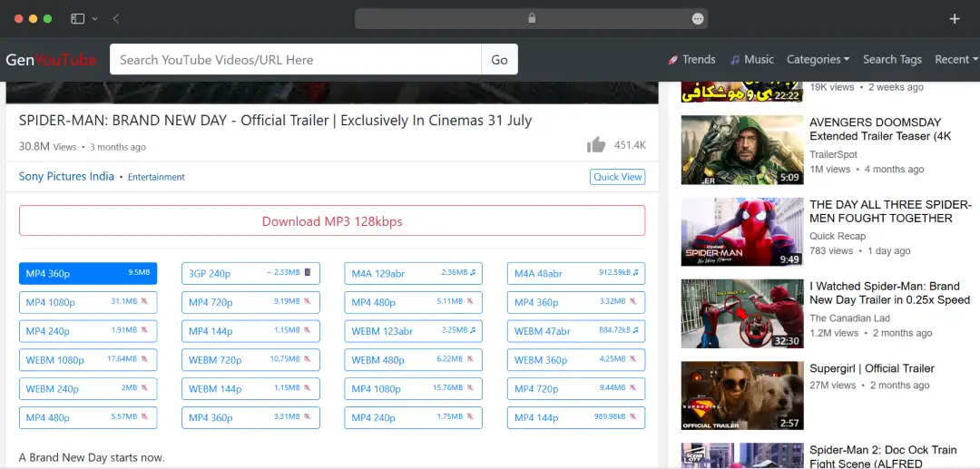Download MP4 480p 5.11MB option
This screenshot has width=980, height=469.
413,302
